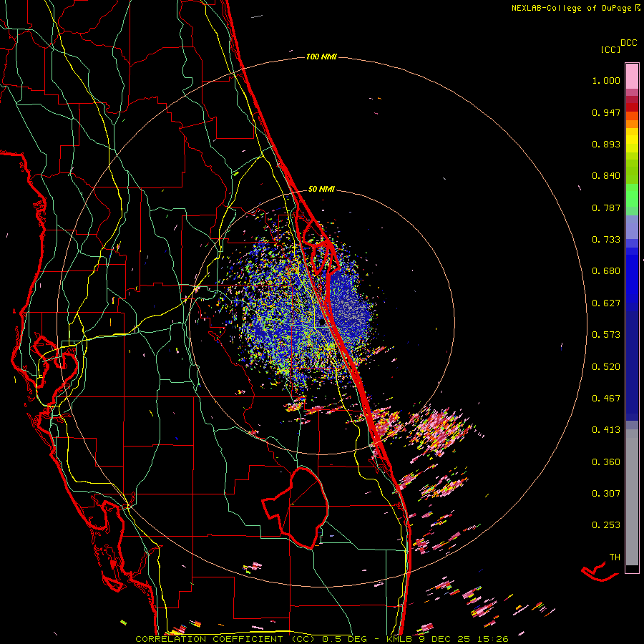Click the 0.360 legend value
Screen dimensions: 644x644
(x=606, y=462)
